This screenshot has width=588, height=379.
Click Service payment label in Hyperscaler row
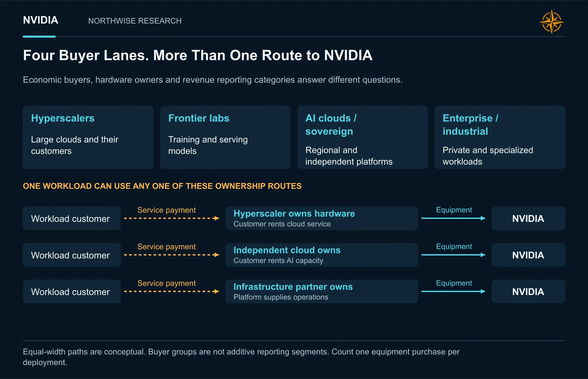click(167, 210)
